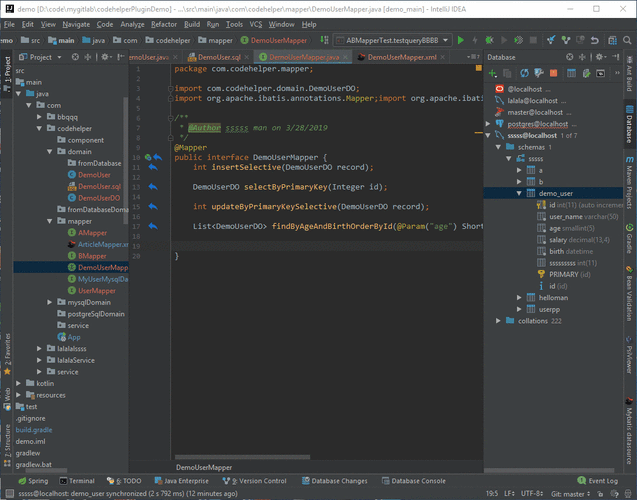Click the Build project icon beside the run configuration

tap(324, 40)
